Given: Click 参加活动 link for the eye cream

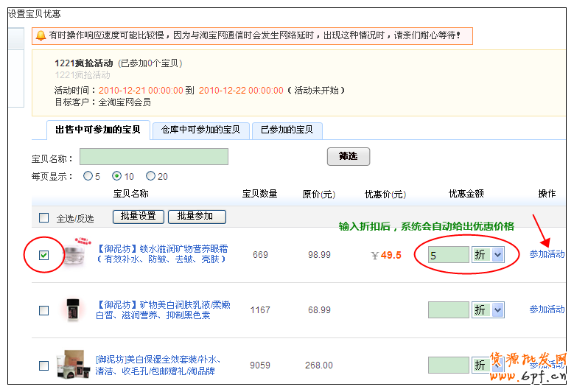Looking at the screenshot, I should (x=547, y=254).
